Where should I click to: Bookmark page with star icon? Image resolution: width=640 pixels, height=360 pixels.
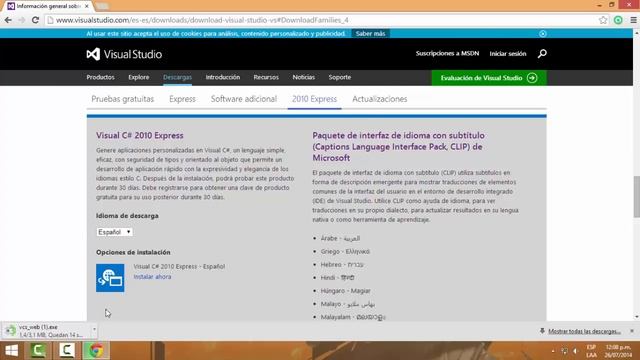(x=603, y=20)
